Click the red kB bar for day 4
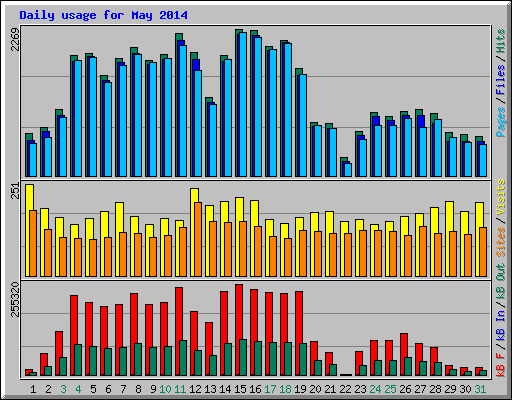The width and height of the screenshot is (512, 400). (72, 335)
